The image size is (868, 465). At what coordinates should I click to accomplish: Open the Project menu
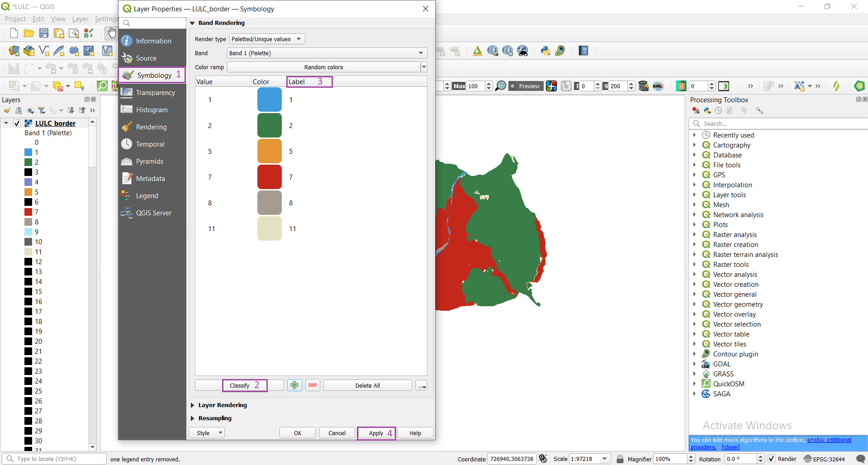point(15,19)
